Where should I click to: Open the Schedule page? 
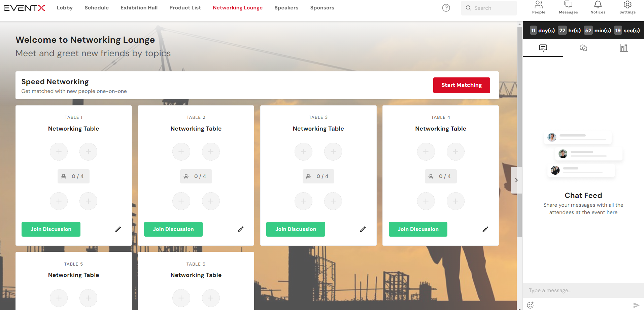point(97,8)
